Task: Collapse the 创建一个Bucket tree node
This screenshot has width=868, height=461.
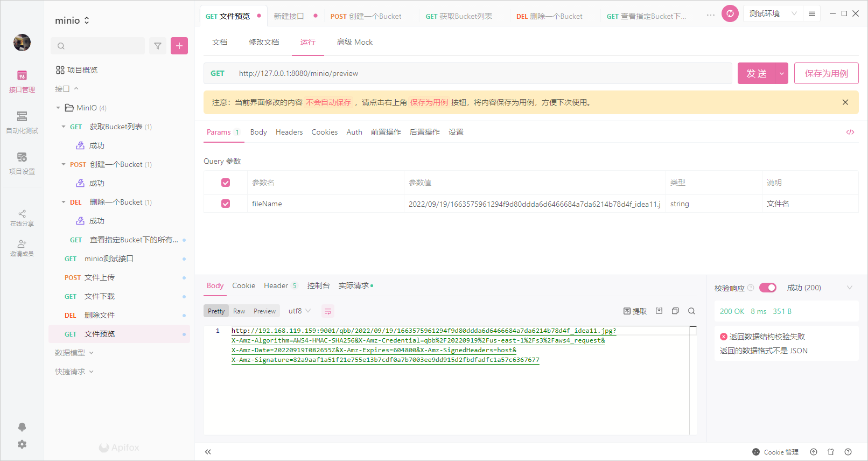Action: (64, 164)
